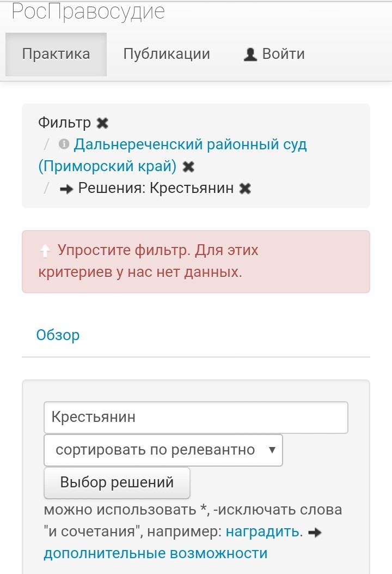Remove the Решения: Крестьянин filter with its cross
The width and height of the screenshot is (392, 574).
tap(246, 189)
